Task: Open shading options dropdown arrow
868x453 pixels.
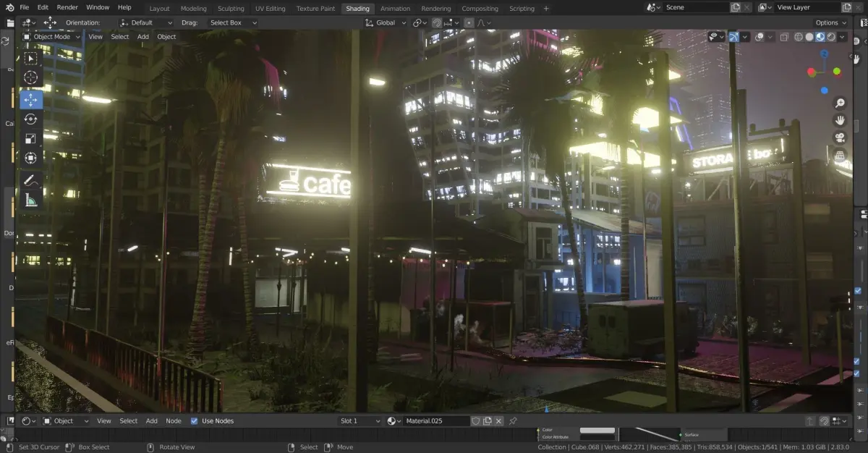Action: 842,37
